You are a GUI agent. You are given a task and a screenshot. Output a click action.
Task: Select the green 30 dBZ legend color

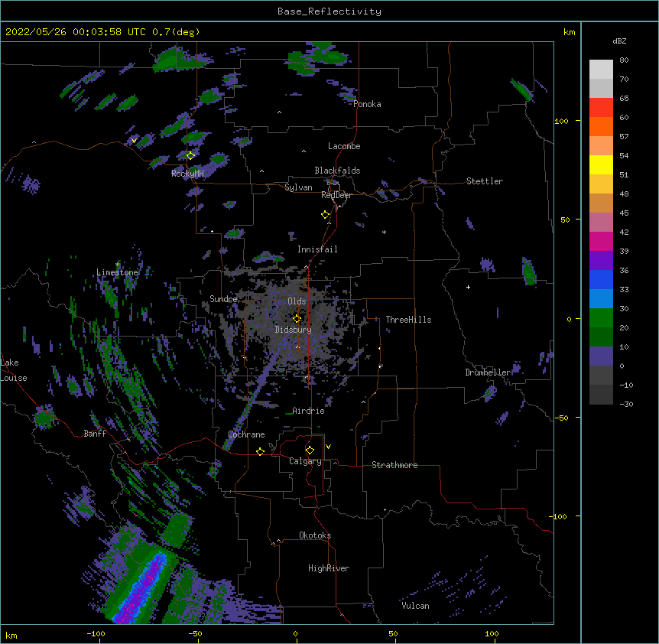[x=601, y=318]
